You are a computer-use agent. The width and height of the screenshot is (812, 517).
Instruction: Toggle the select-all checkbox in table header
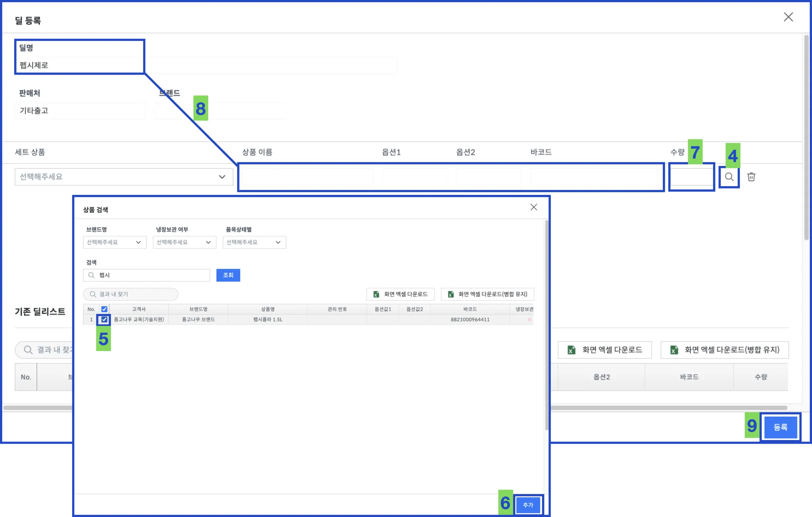(x=104, y=309)
